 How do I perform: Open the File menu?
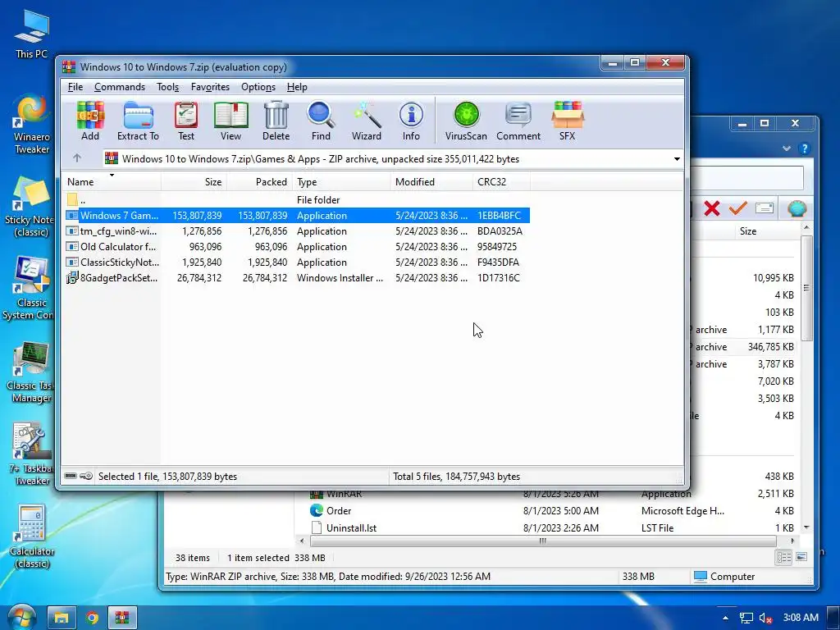pyautogui.click(x=75, y=87)
